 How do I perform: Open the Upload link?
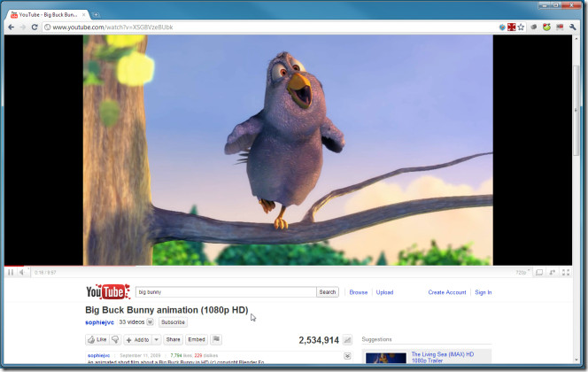[x=384, y=292]
